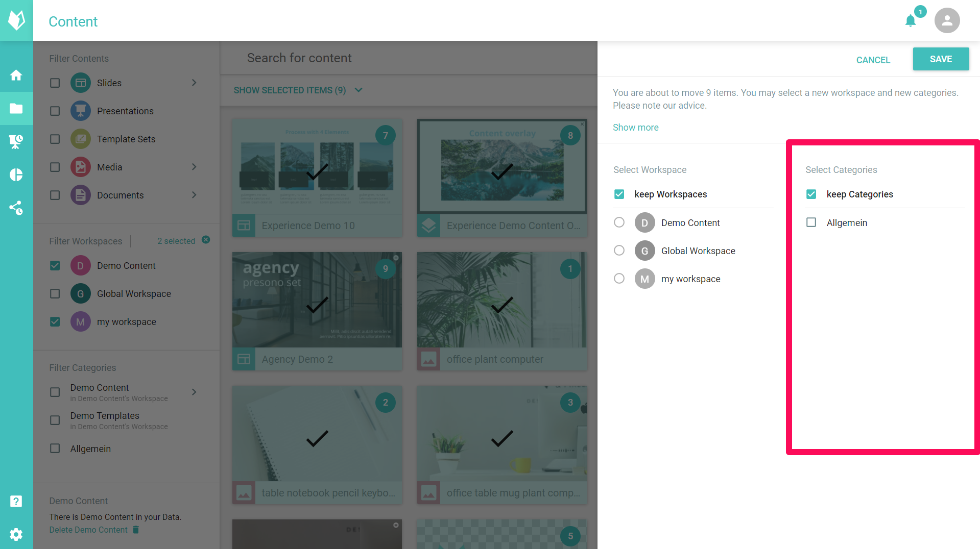Open the Analytics pie chart icon
This screenshot has width=980, height=549.
[16, 175]
